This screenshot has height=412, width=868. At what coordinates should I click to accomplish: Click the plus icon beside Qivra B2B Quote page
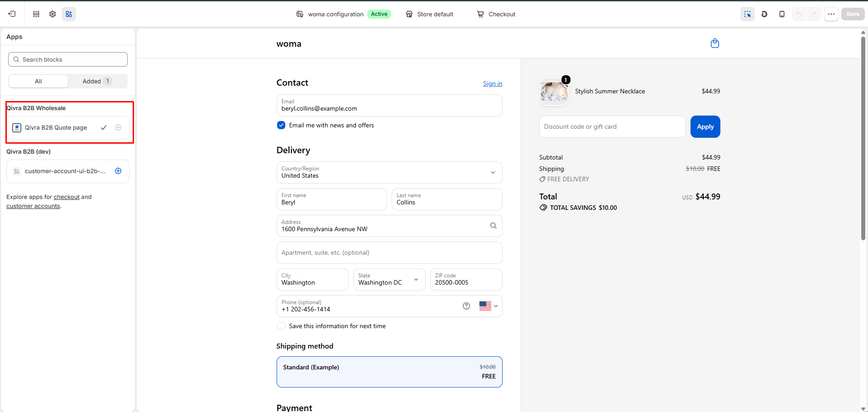pyautogui.click(x=118, y=127)
